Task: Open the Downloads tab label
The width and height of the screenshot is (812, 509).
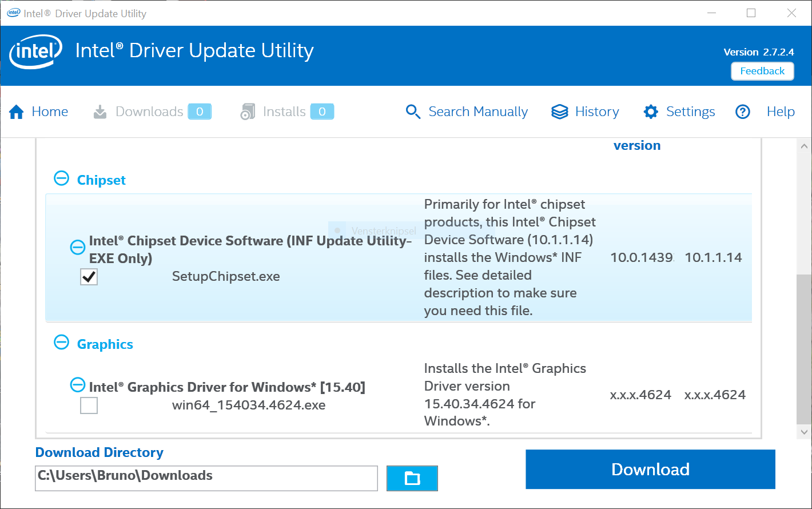Action: 149,112
